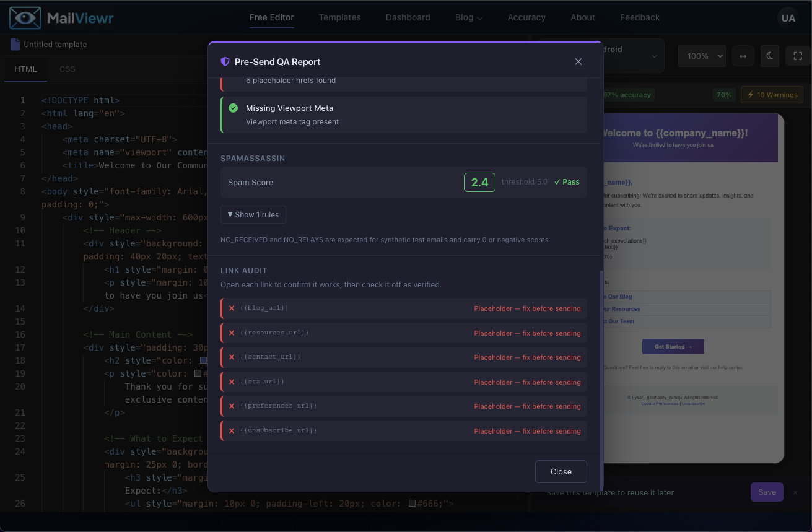Click red X icon for {{preferences_url}}
This screenshot has width=812, height=532.
[x=232, y=406]
